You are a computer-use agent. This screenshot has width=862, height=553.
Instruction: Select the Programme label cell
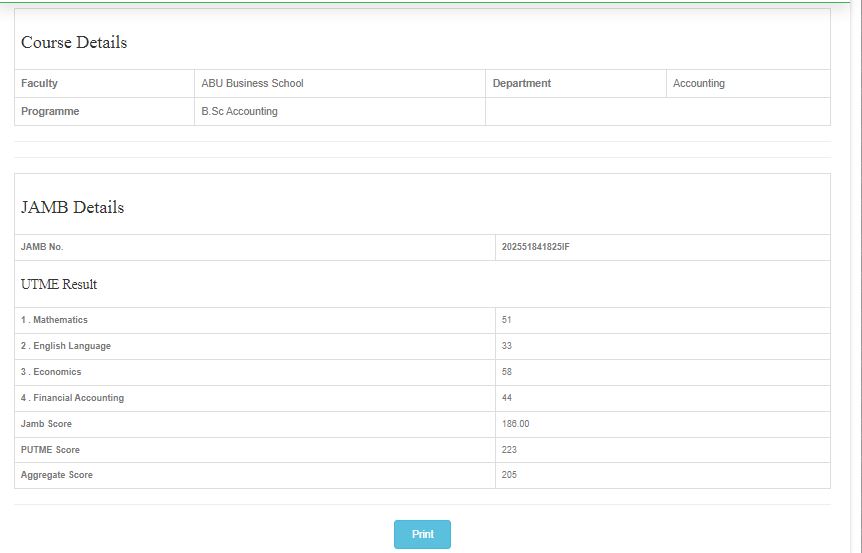point(50,112)
